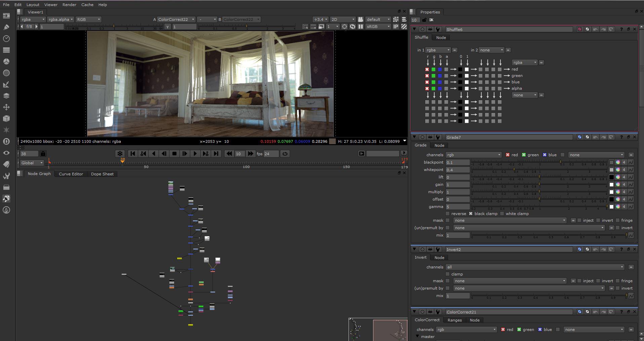Open the Deep nodes toolbar icon

(6, 141)
